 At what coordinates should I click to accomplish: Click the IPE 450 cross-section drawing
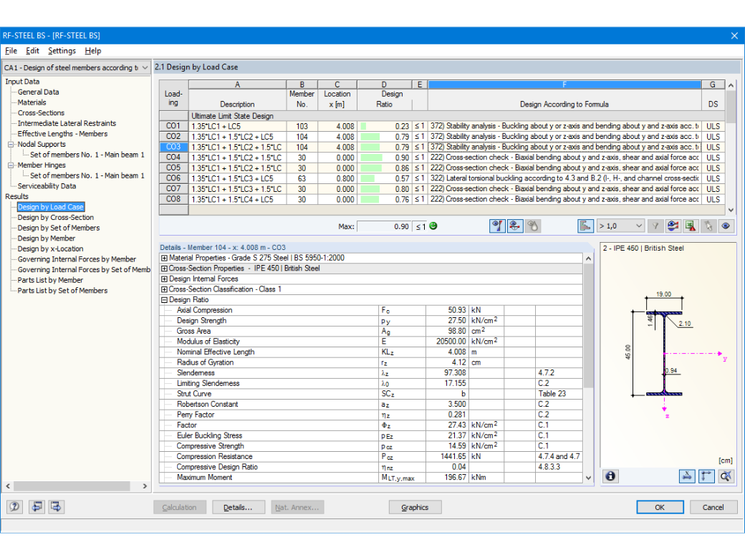[x=664, y=353]
